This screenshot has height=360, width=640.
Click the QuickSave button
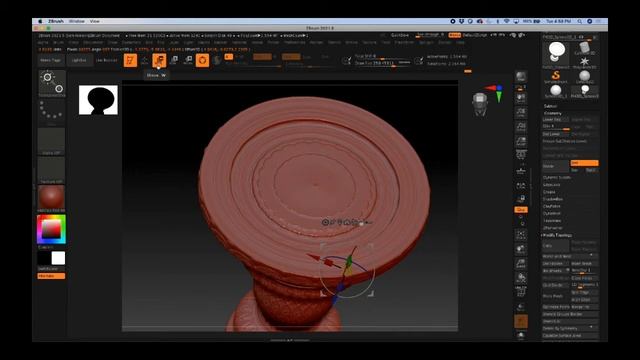(400, 35)
